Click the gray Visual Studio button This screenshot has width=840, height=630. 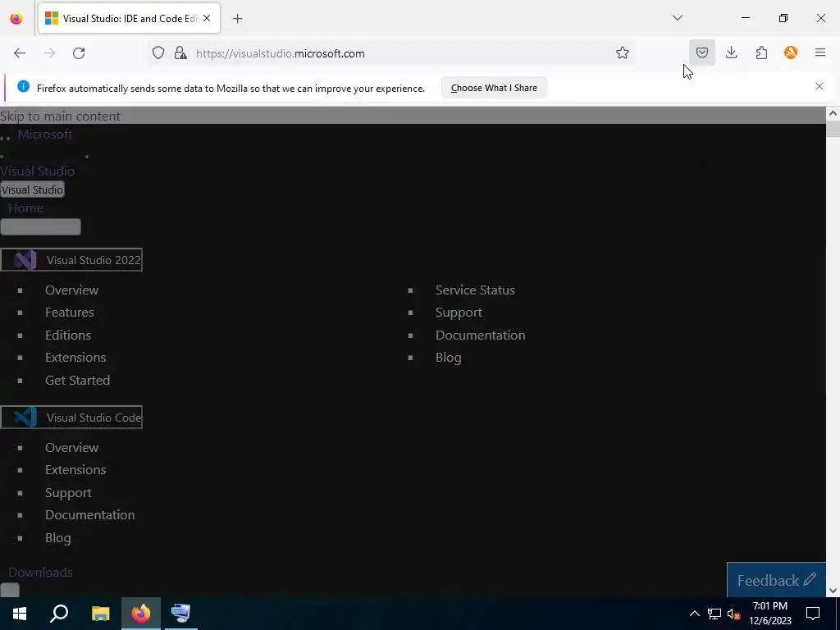click(x=32, y=189)
